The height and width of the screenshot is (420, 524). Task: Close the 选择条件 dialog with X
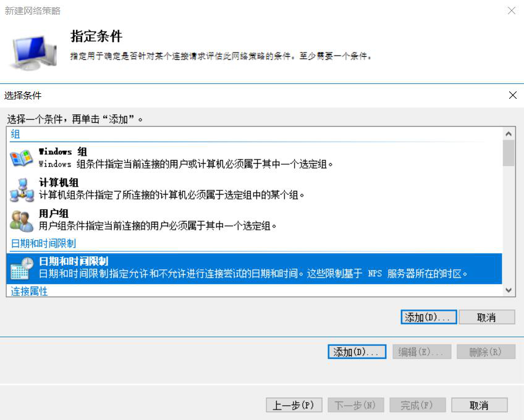[x=513, y=95]
